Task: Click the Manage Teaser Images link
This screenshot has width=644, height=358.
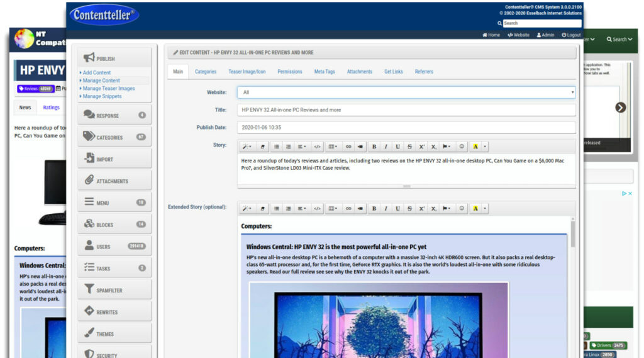Action: point(109,88)
